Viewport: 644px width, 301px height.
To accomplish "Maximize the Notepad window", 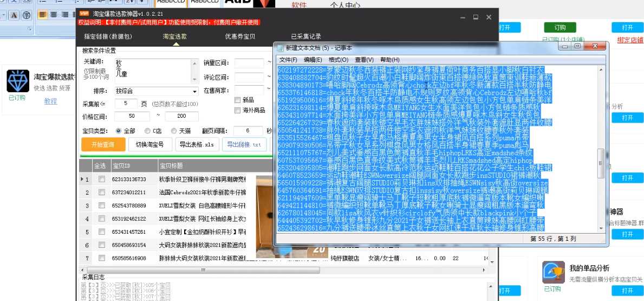I will coord(577,46).
